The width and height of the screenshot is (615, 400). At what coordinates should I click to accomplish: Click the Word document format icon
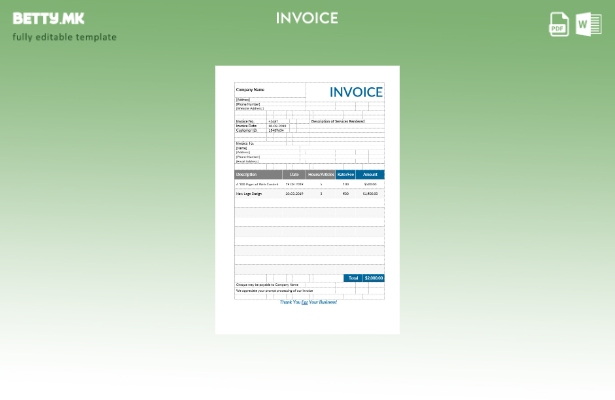589,24
